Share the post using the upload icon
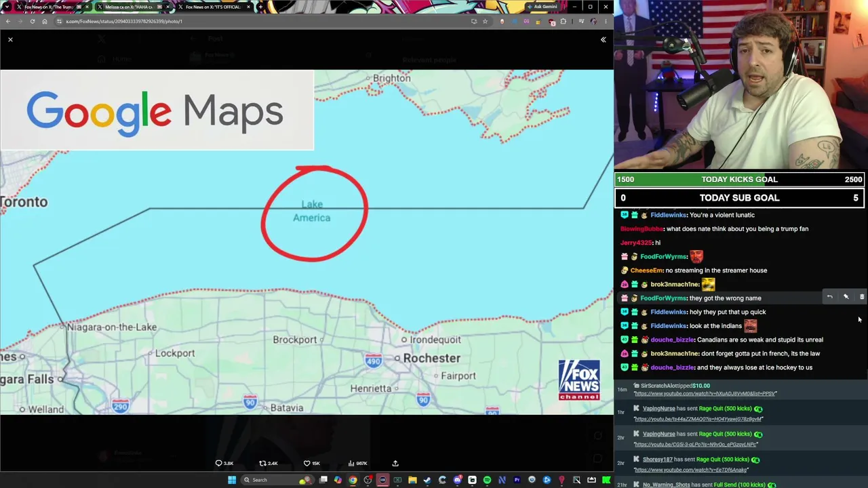Image resolution: width=868 pixels, height=488 pixels. click(395, 464)
